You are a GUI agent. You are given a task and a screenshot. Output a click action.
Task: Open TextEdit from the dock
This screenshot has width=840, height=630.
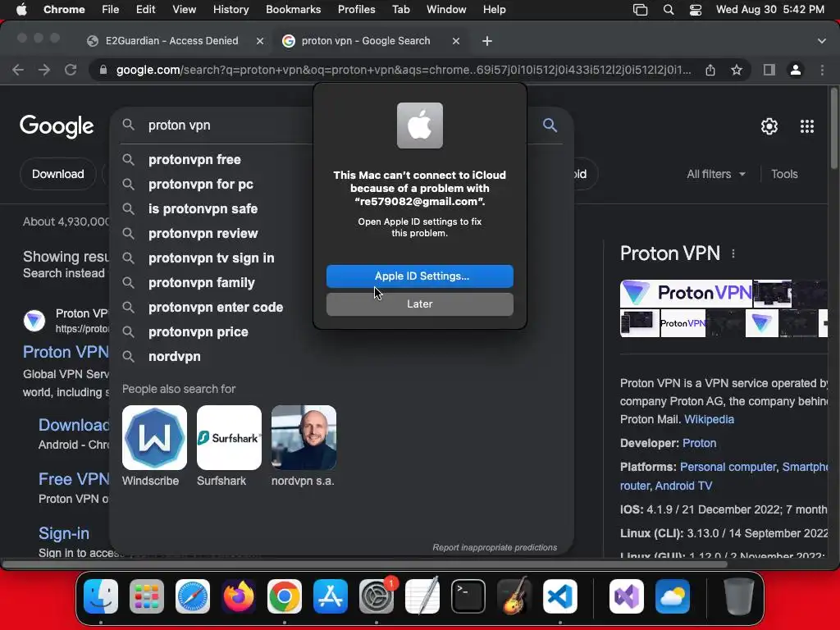point(422,596)
